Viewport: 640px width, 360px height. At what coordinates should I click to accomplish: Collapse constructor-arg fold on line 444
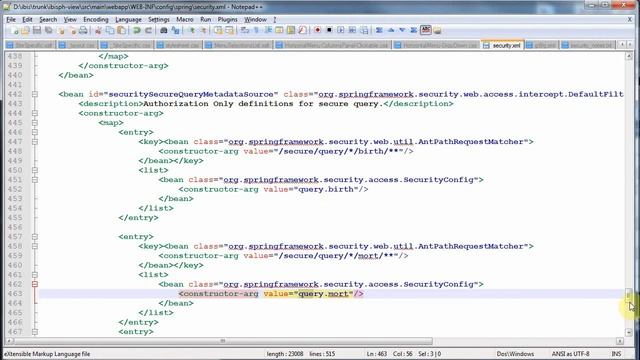(35, 113)
